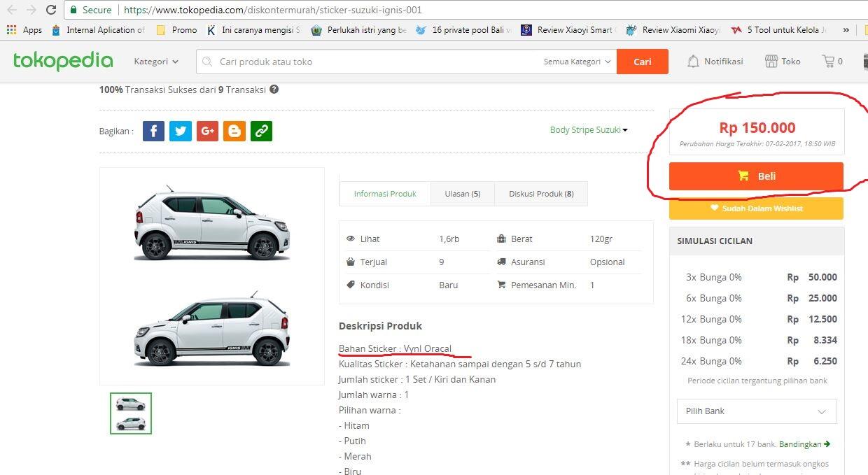This screenshot has height=475, width=868.
Task: Click the Berat 120gr value
Action: point(601,239)
